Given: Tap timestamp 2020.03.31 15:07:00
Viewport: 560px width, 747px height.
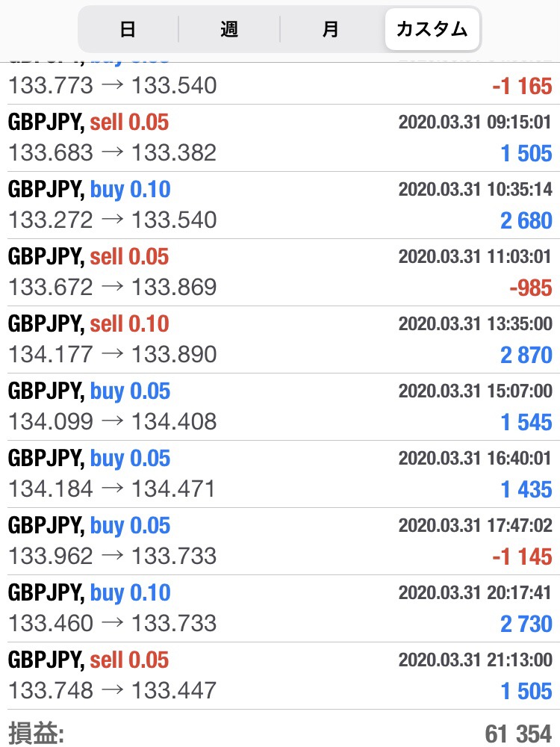Looking at the screenshot, I should click(475, 391).
